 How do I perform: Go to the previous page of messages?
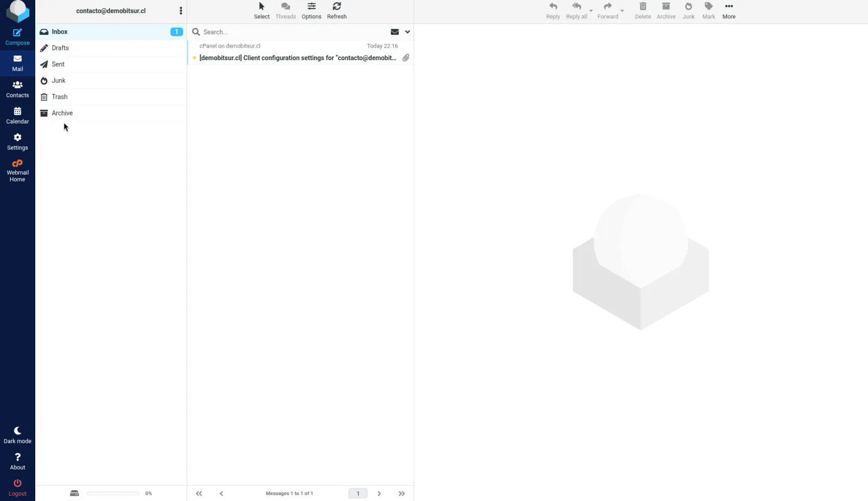click(x=221, y=493)
